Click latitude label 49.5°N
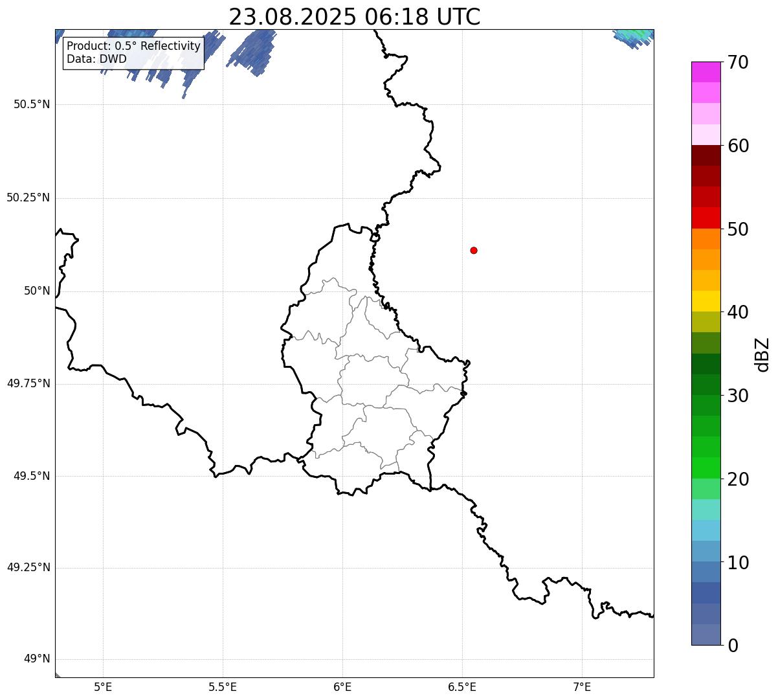The width and height of the screenshot is (778, 700). coord(32,476)
